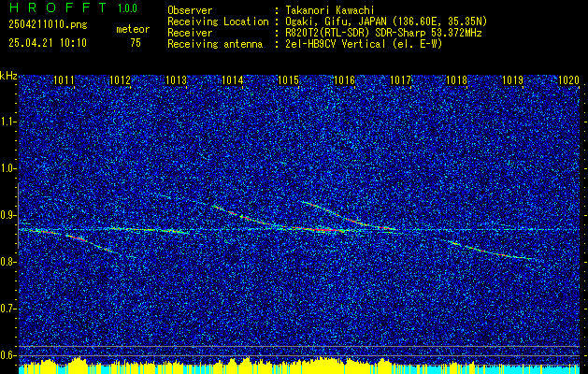
Task: Click time marker 1013
Action: point(177,79)
